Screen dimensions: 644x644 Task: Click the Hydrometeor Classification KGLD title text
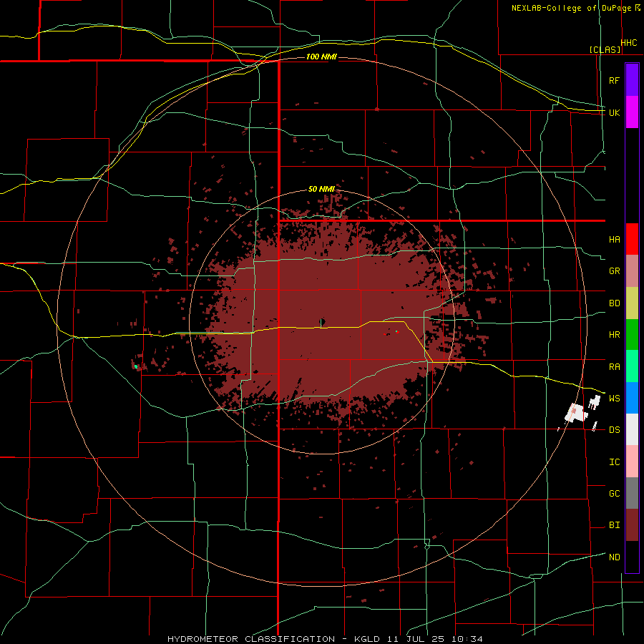(325, 639)
